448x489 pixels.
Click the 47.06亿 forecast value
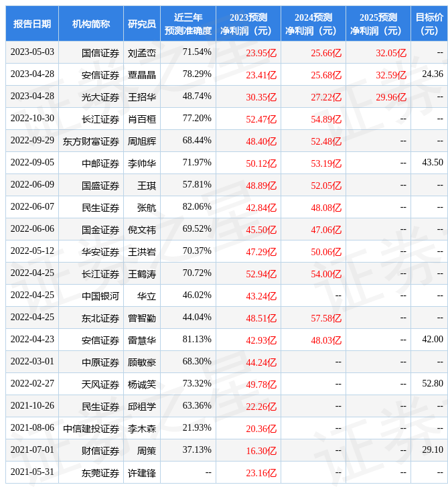(326, 230)
